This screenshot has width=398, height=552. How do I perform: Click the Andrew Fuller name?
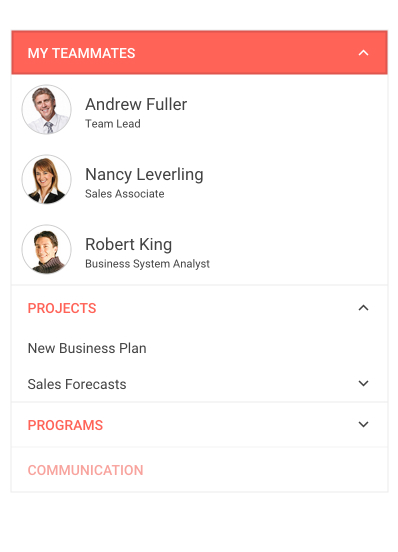coord(136,105)
